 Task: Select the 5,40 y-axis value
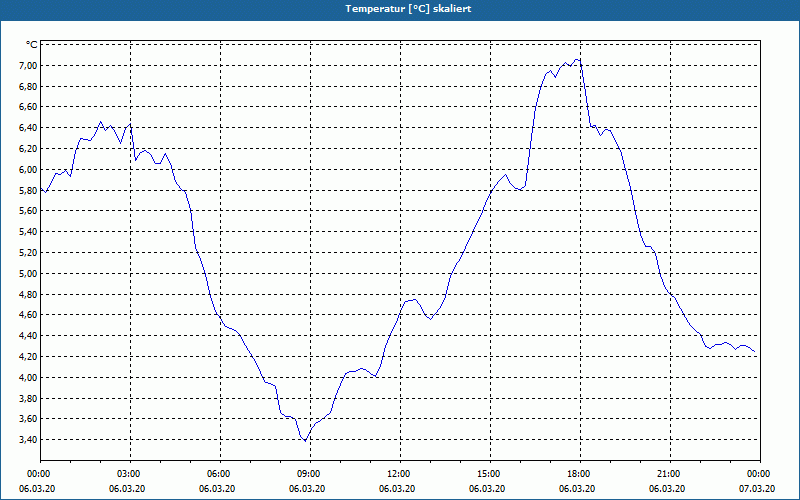click(29, 232)
